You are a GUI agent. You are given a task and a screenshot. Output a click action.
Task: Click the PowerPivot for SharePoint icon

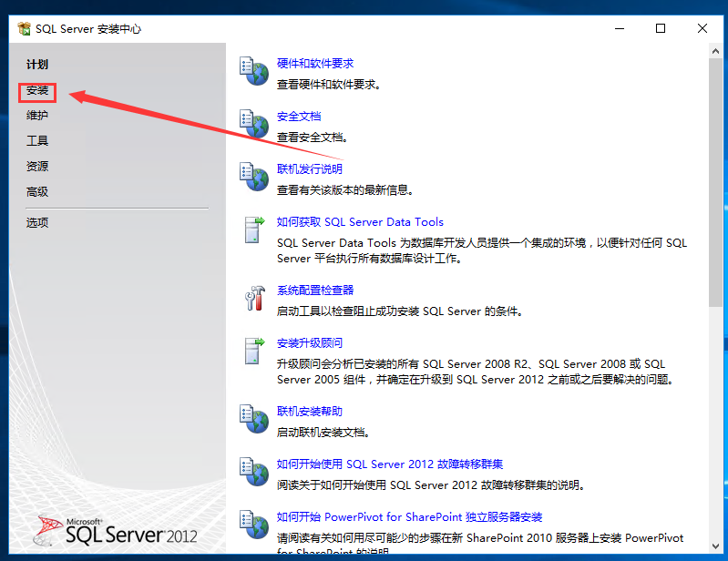[252, 524]
